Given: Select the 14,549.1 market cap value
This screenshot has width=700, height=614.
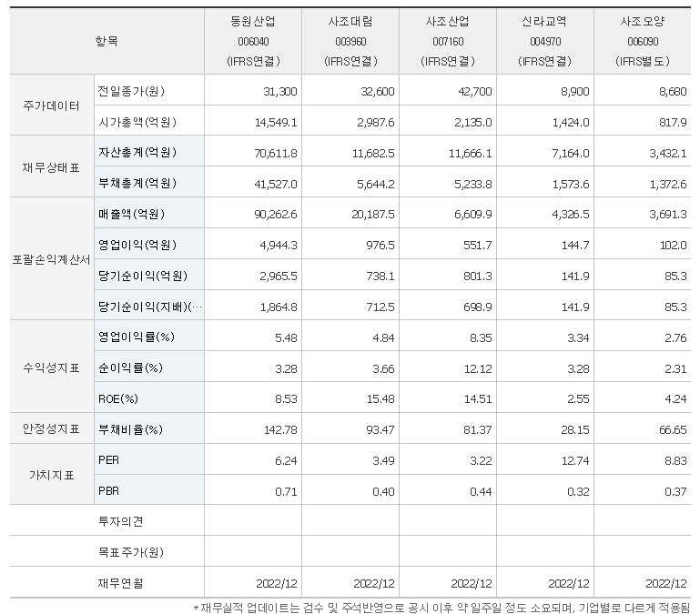Looking at the screenshot, I should (x=276, y=122).
